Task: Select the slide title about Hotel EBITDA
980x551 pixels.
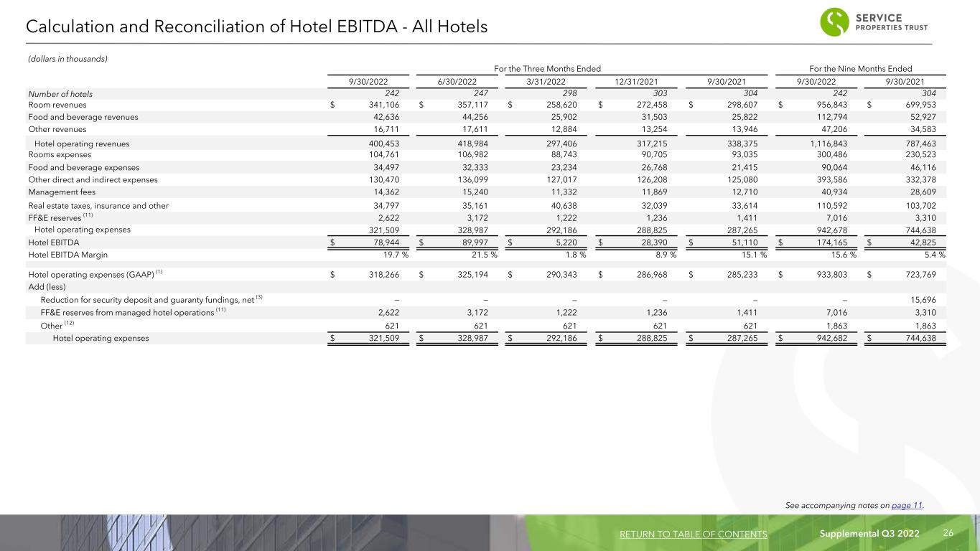Action: [256, 27]
